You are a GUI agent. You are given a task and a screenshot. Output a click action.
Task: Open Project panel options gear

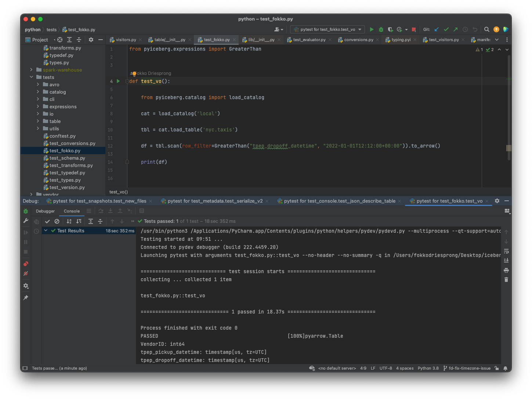91,40
